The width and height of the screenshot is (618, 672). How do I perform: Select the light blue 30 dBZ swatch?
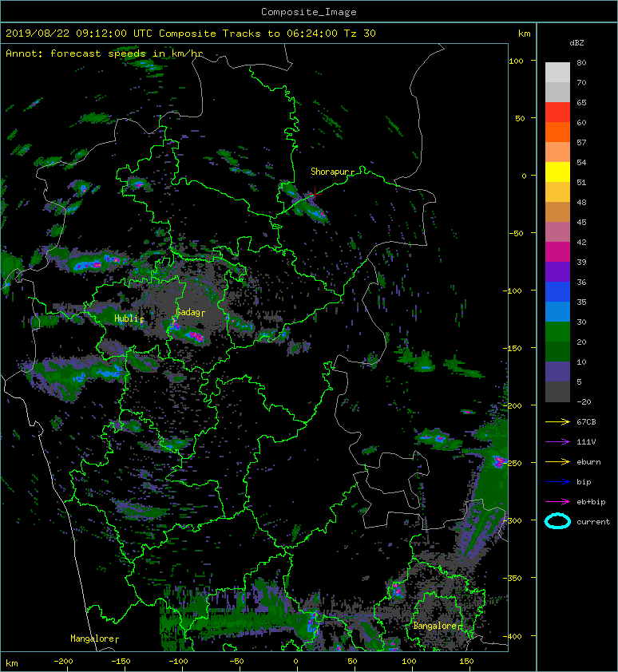(557, 312)
